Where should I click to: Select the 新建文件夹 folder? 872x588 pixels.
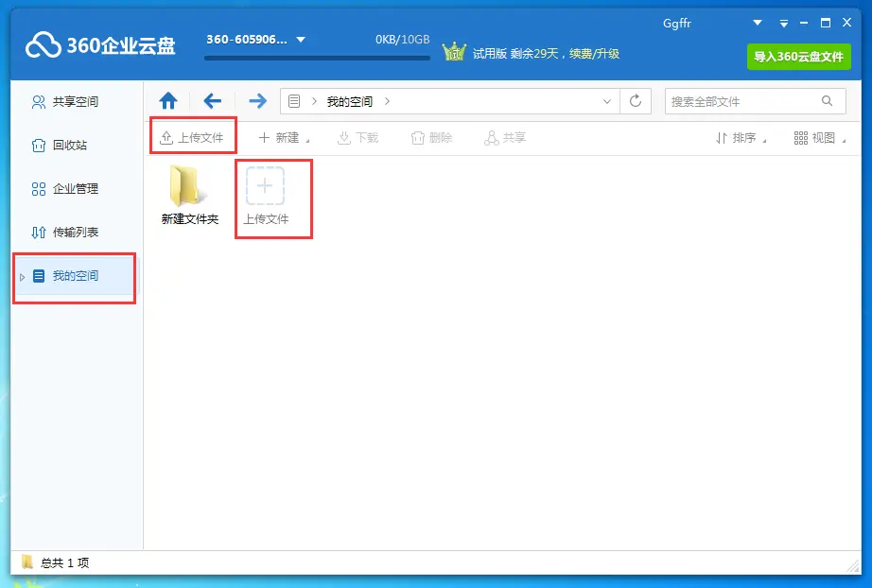click(190, 195)
